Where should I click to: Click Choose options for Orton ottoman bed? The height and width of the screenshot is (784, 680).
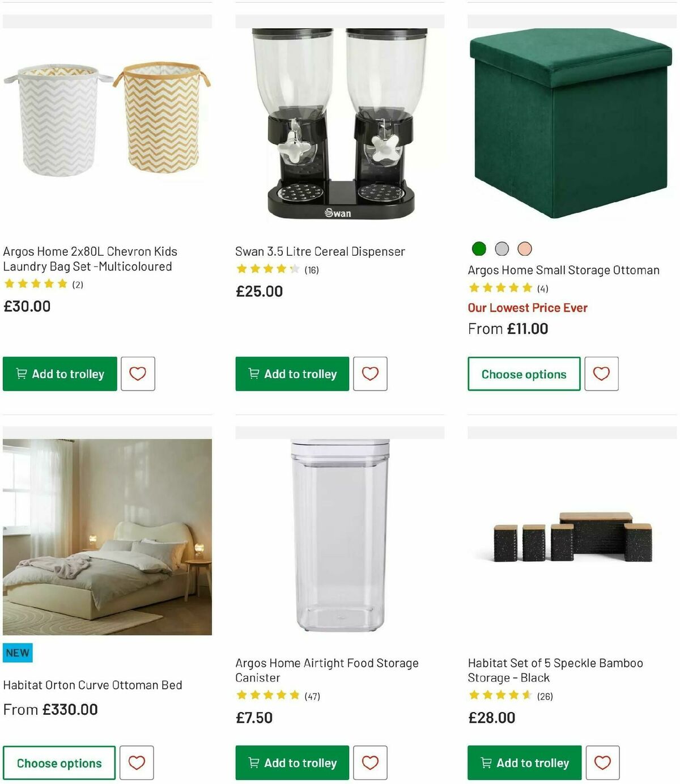click(58, 763)
